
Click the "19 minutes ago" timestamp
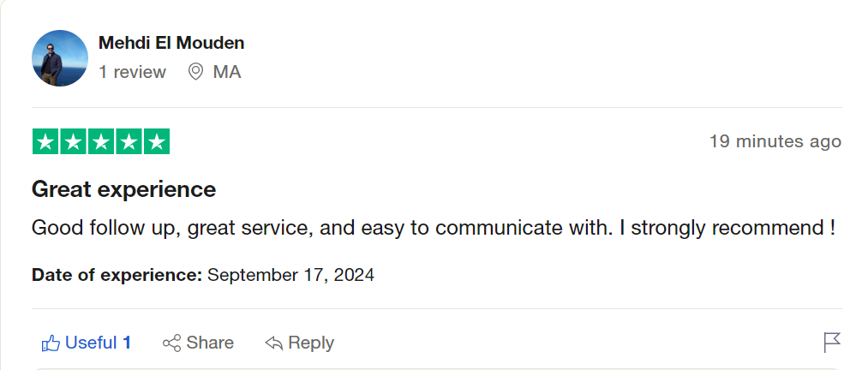775,141
